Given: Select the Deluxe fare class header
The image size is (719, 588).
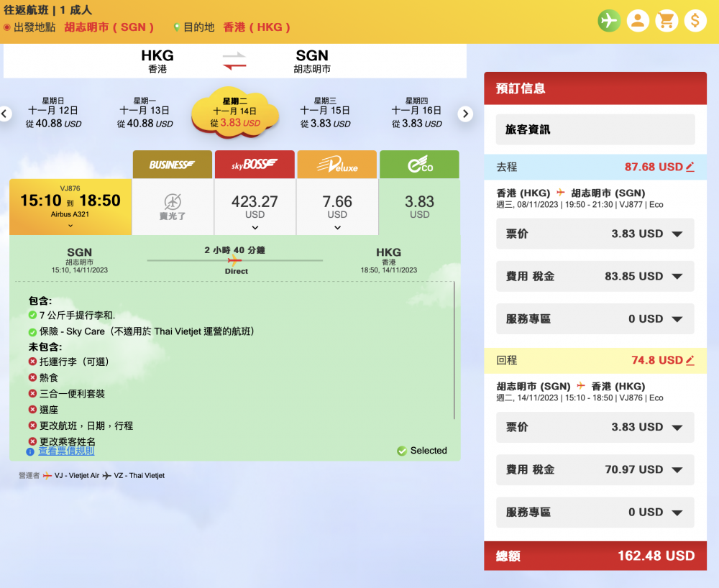Looking at the screenshot, I should coord(337,165).
